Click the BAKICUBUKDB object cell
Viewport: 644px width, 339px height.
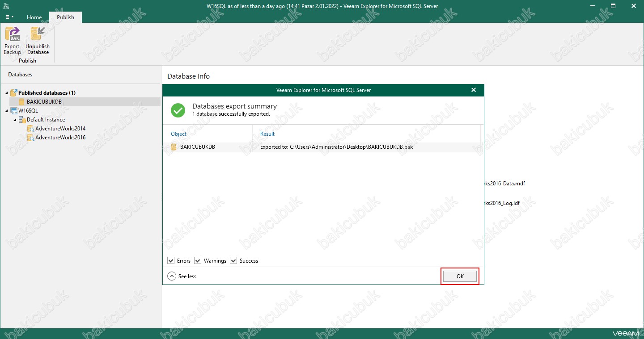(197, 147)
